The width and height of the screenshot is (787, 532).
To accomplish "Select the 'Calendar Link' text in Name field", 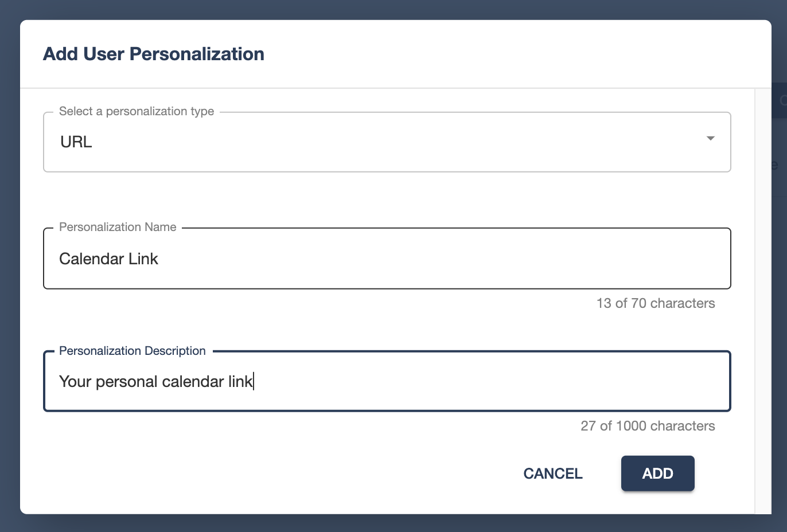I will 108,259.
